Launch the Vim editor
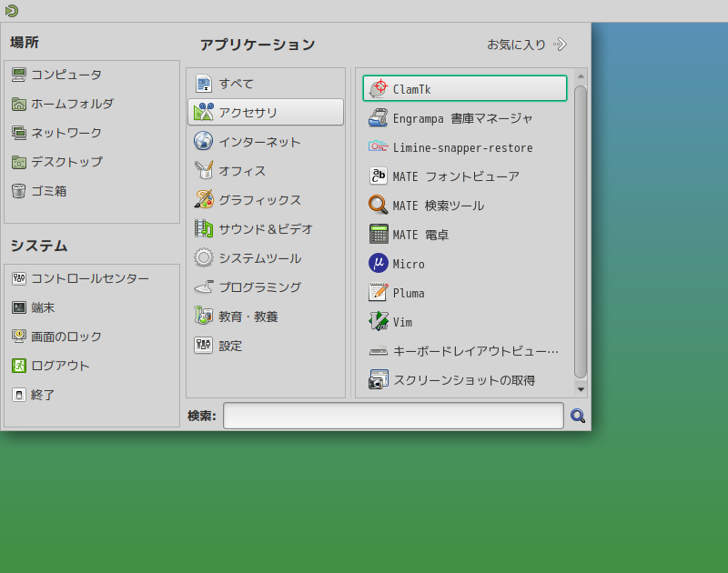728x573 pixels. (x=403, y=321)
